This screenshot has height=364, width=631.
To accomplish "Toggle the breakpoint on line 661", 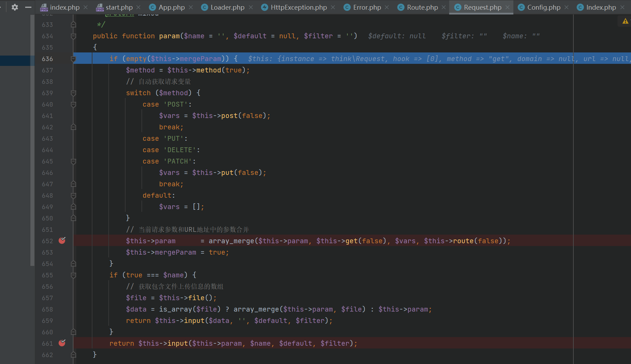I will (62, 343).
